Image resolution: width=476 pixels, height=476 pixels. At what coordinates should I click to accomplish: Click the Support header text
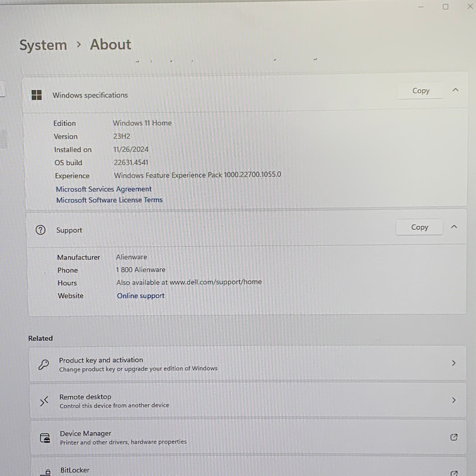[69, 230]
